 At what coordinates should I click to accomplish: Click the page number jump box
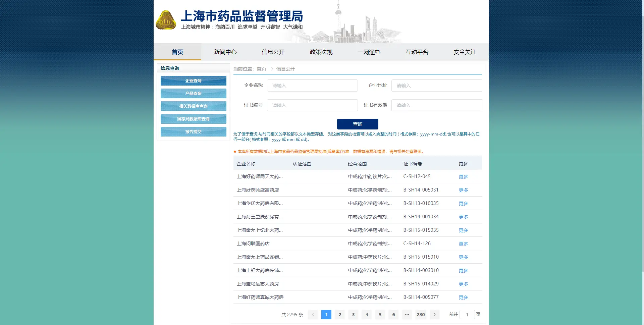pos(467,315)
